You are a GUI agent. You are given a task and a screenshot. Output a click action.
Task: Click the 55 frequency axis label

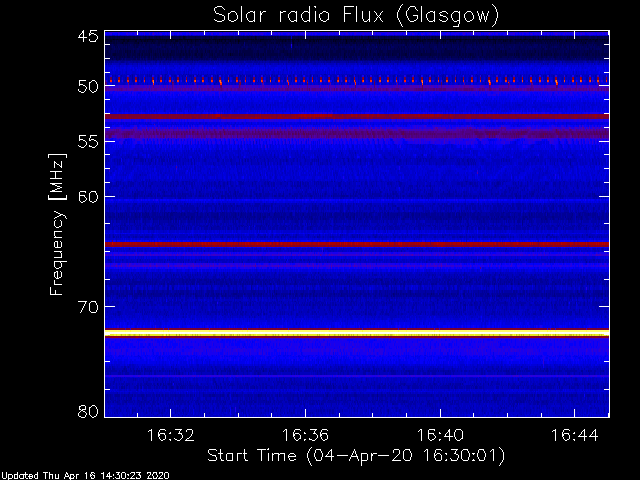tap(88, 142)
